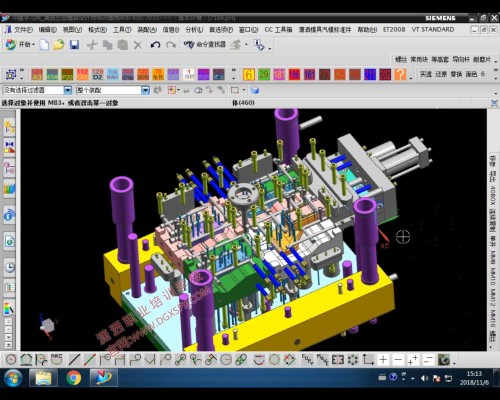Click the Save floppy disk icon

tap(74, 45)
